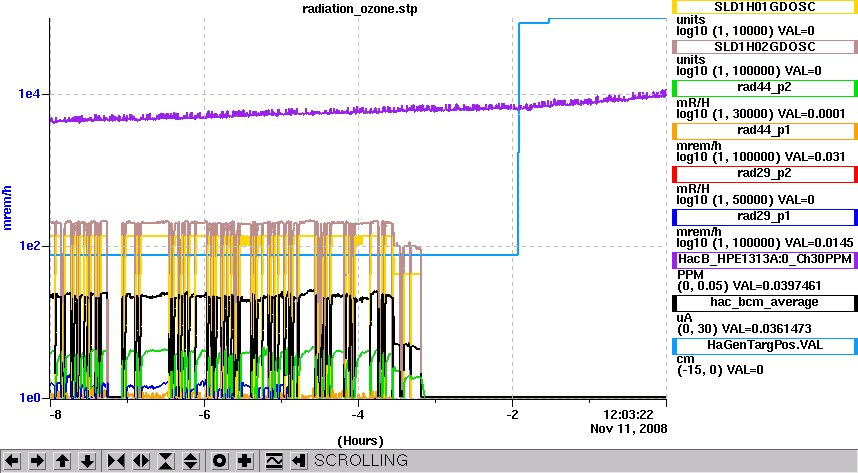Pan the graph right with the right arrow

coord(37,461)
